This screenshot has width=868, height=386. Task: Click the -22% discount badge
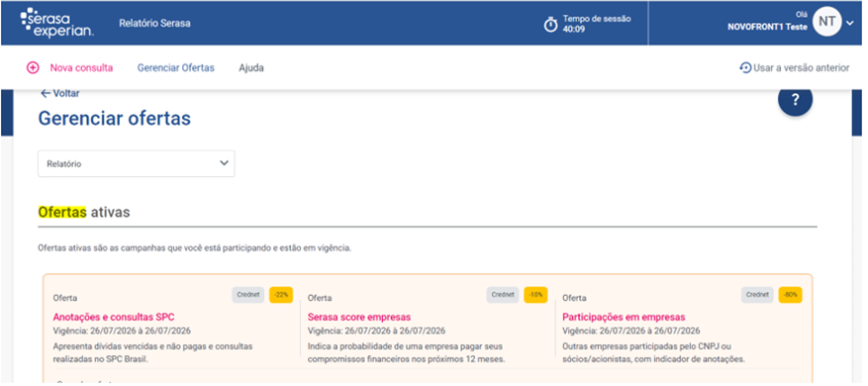click(281, 295)
